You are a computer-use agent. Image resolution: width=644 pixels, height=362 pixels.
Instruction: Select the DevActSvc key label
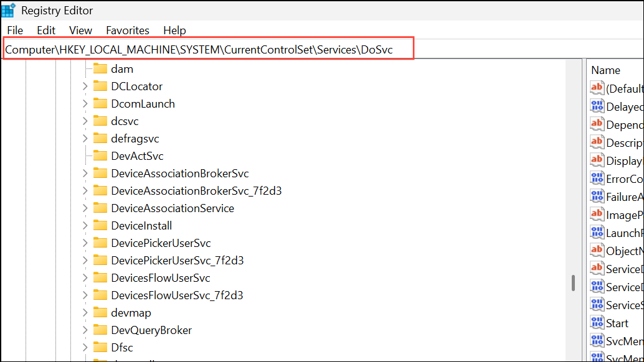coord(137,155)
